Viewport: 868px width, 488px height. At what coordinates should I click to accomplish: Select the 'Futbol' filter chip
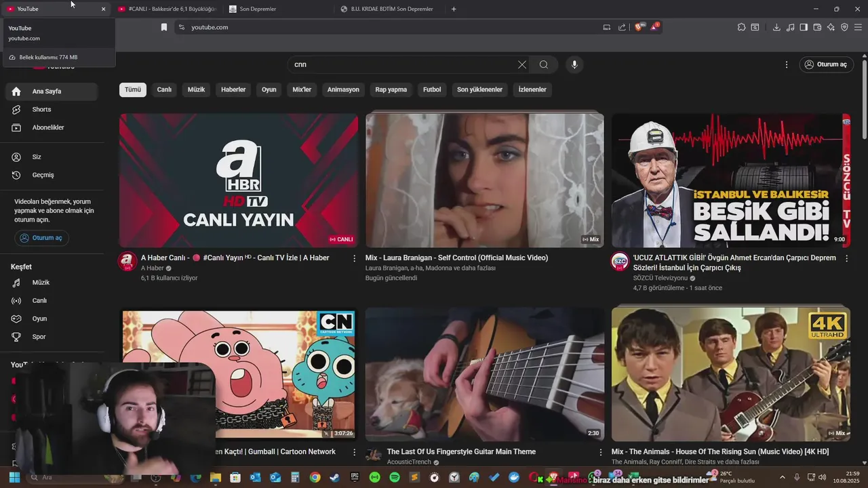(x=432, y=89)
